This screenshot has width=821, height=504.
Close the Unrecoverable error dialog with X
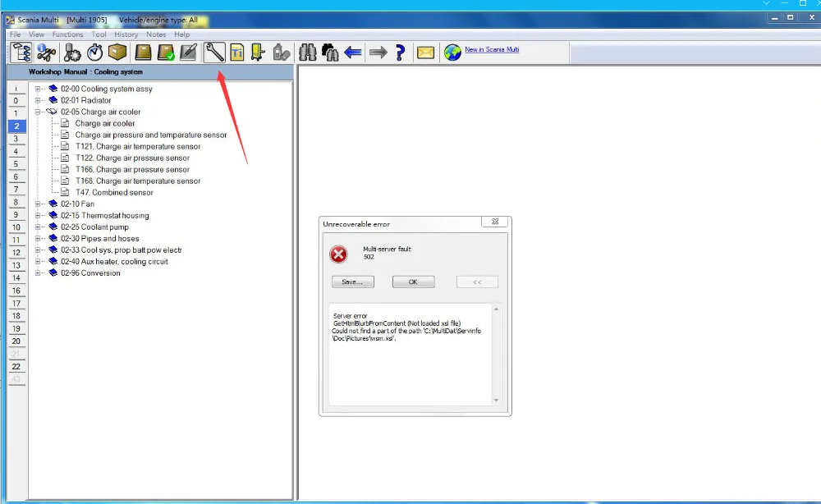click(x=495, y=222)
